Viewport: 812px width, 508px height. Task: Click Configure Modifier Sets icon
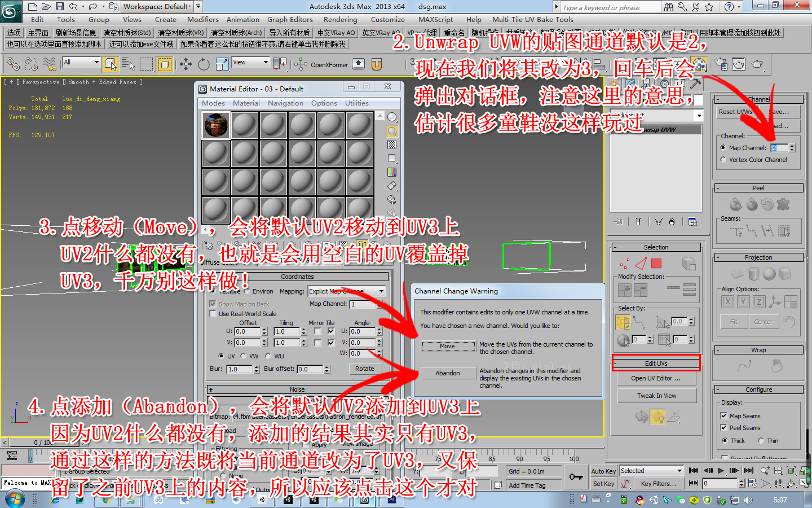click(692, 222)
